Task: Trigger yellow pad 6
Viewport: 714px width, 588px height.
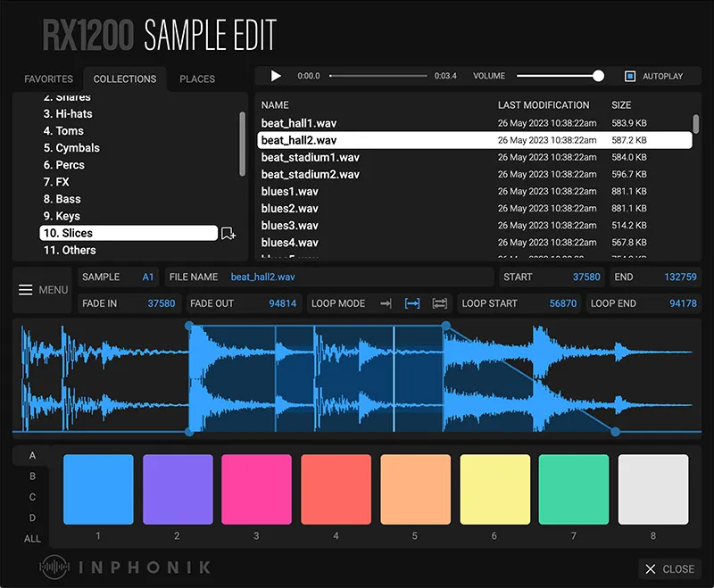Action: click(495, 489)
